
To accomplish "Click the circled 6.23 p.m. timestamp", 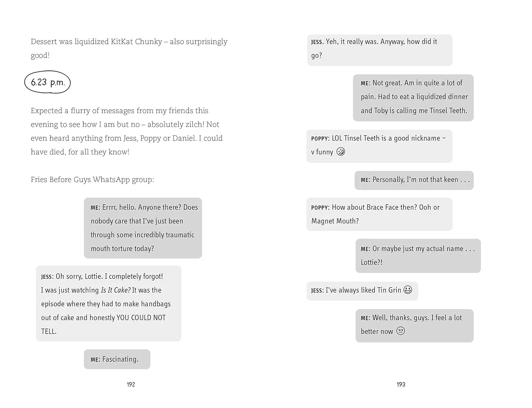I will click(48, 83).
